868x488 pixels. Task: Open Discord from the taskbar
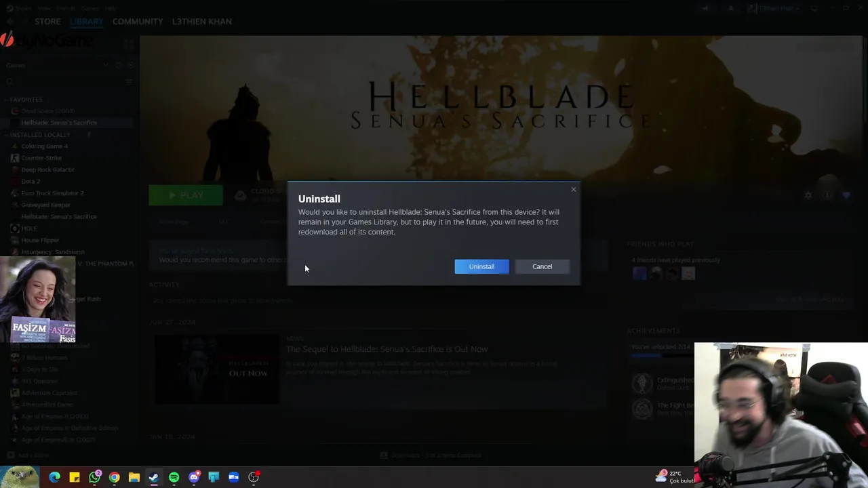(x=194, y=477)
